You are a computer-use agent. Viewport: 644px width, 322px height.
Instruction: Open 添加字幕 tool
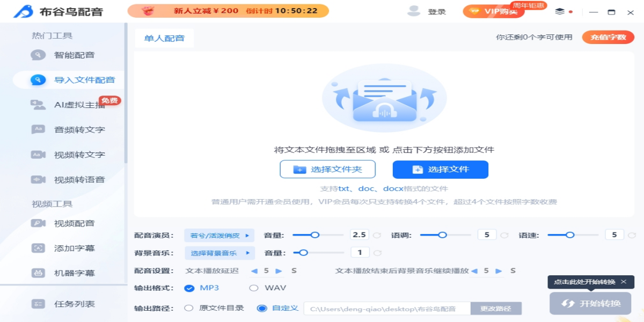(x=74, y=248)
